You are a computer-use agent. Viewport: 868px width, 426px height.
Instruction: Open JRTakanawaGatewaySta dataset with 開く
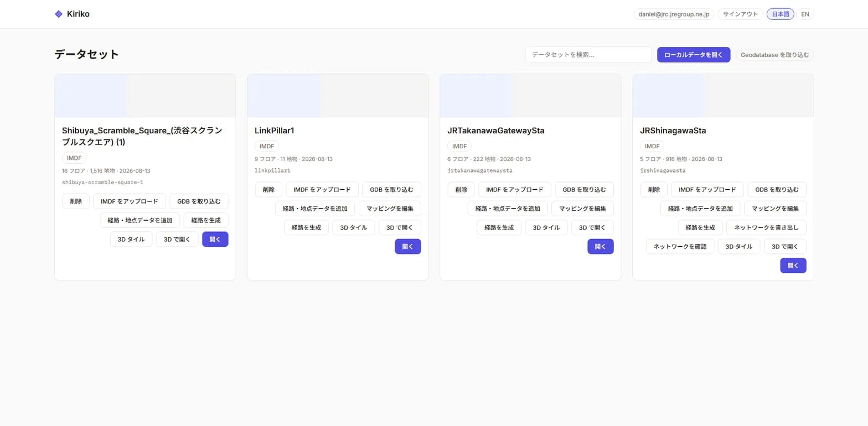(x=601, y=246)
